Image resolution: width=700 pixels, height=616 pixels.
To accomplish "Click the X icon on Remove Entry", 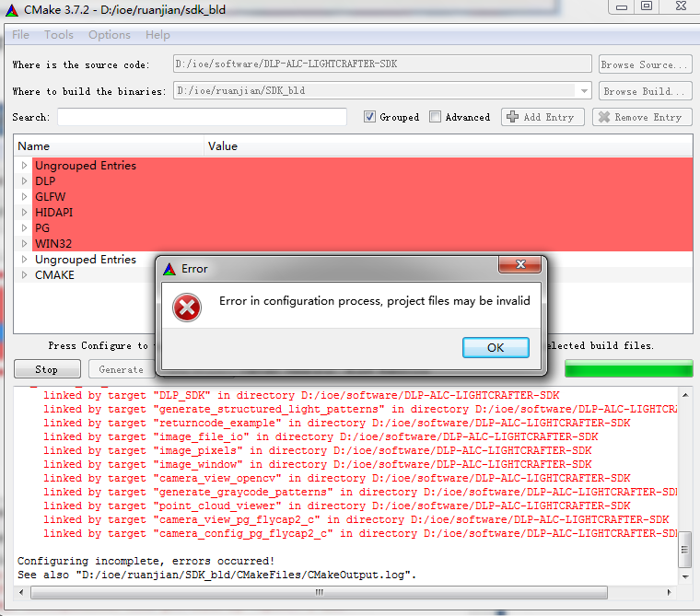I will point(604,117).
